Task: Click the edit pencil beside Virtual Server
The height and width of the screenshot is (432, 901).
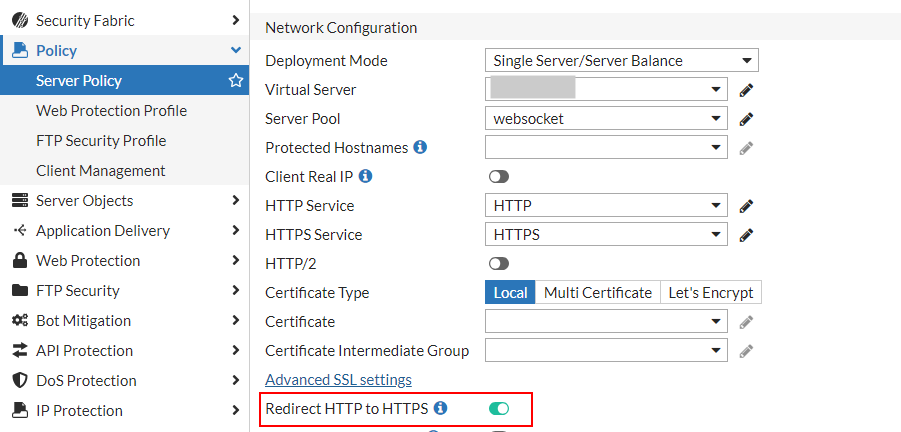Action: pyautogui.click(x=745, y=90)
